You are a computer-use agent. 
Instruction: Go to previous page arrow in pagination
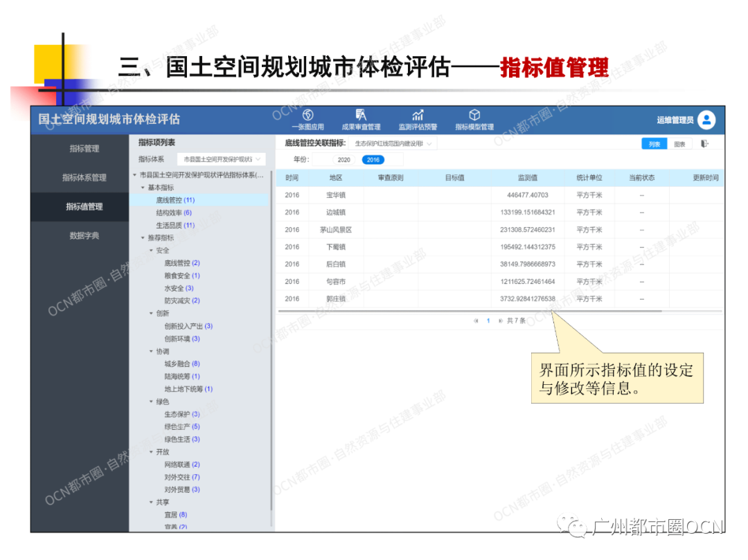tap(476, 321)
